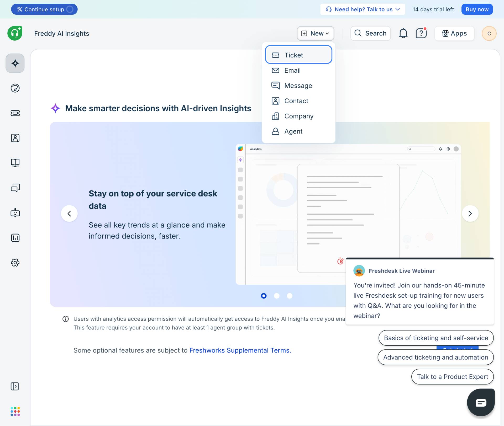Open the chat widget bubble icon
504x426 pixels.
(481, 402)
